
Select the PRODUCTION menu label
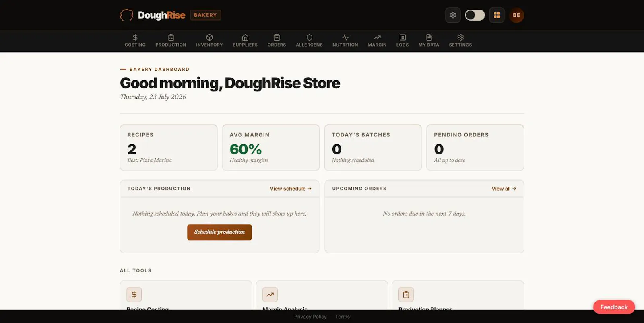point(171,45)
